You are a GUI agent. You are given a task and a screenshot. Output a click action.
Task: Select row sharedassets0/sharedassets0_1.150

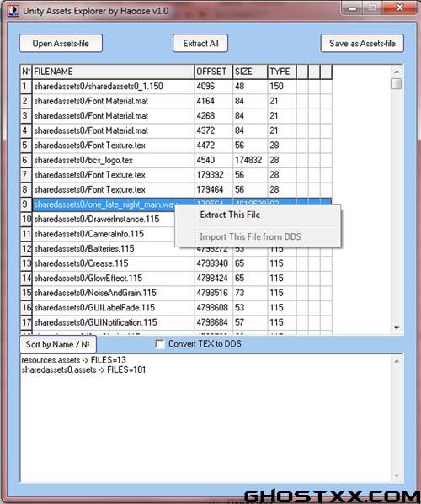click(176, 86)
